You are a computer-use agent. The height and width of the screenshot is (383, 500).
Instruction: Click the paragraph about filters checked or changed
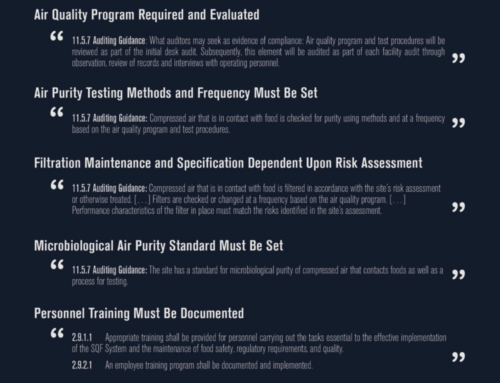pos(256,199)
